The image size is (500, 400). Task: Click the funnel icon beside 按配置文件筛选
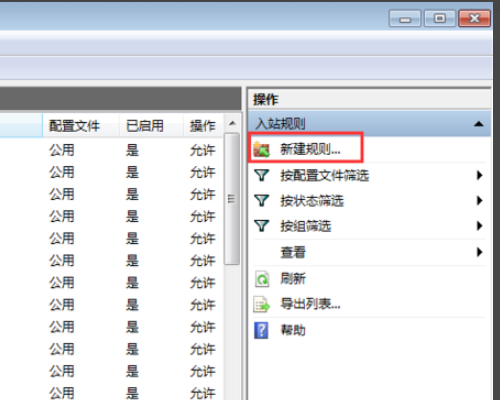coord(261,175)
